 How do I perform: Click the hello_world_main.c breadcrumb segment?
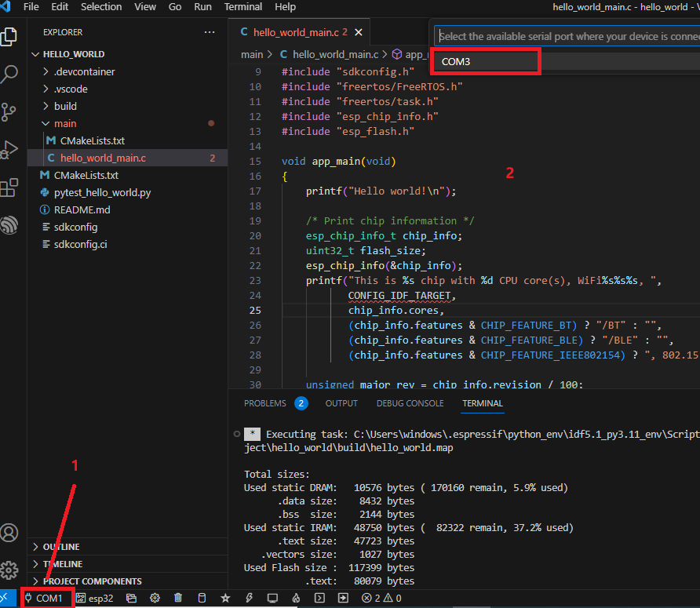pos(330,54)
